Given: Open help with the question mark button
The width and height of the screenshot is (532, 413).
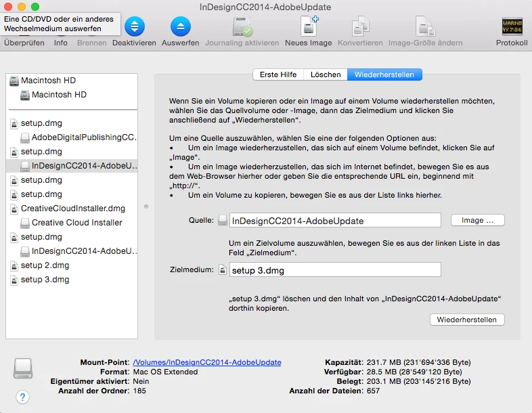Looking at the screenshot, I should click(x=23, y=397).
